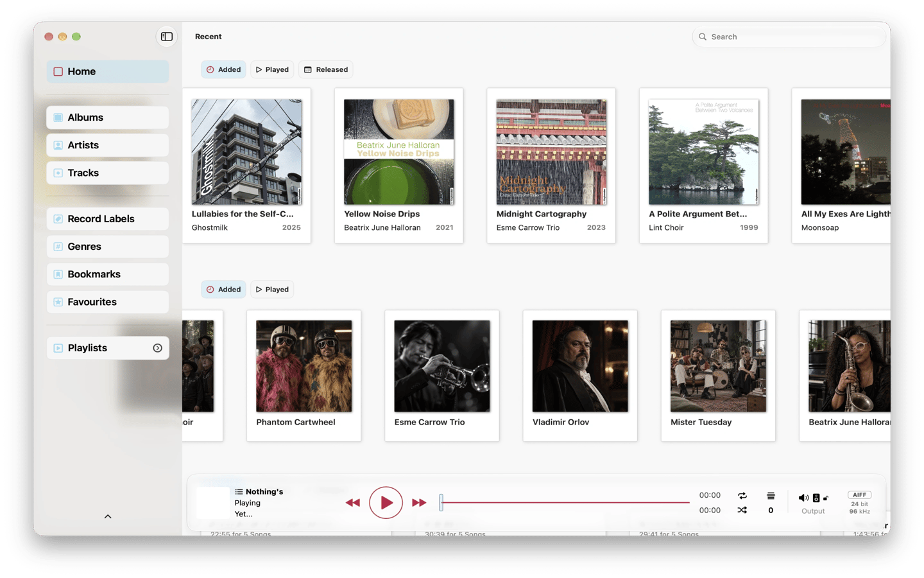Click the Bookmarks sidebar icon

tap(58, 274)
